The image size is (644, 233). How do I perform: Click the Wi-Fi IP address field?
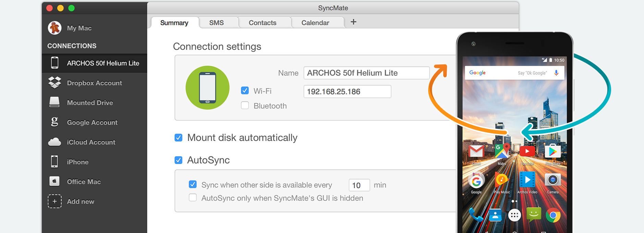(347, 91)
